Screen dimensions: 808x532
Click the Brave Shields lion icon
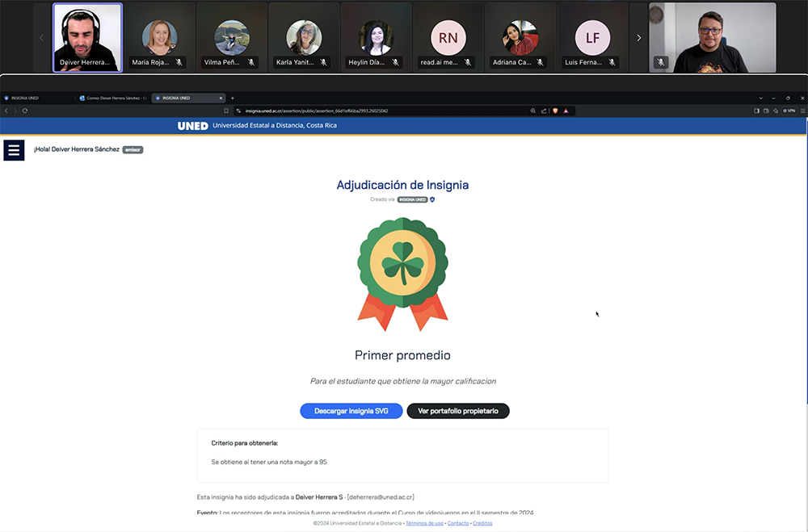pyautogui.click(x=555, y=111)
